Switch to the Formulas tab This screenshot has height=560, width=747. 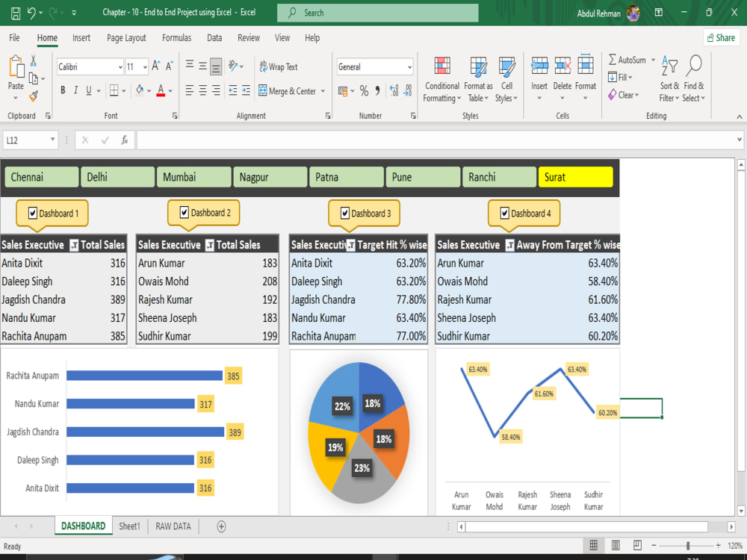[x=176, y=37]
